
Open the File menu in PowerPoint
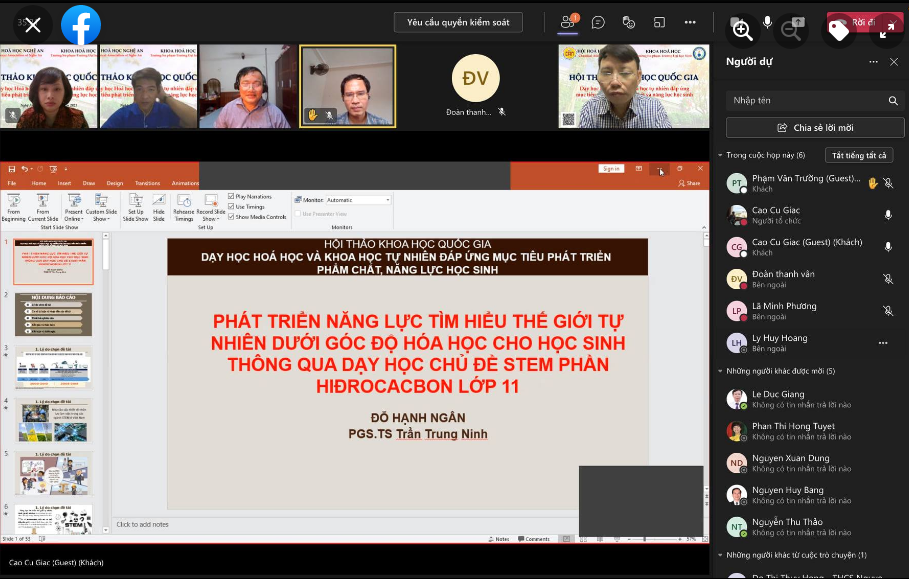(12, 183)
